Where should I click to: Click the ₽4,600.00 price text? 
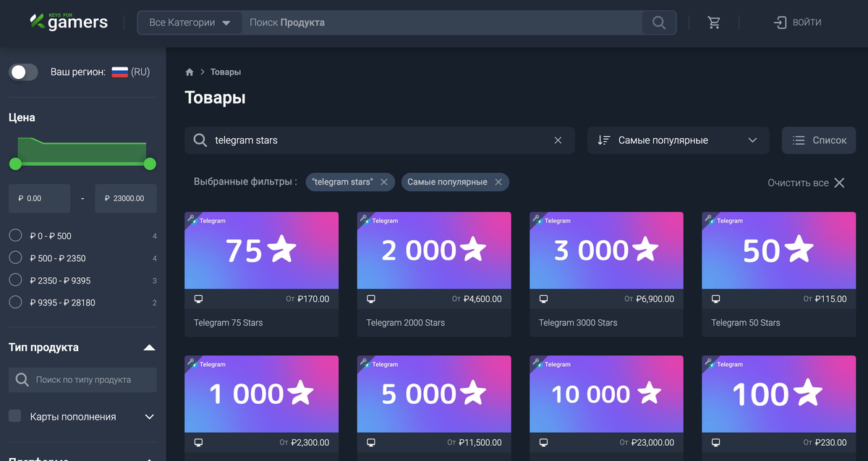(482, 299)
